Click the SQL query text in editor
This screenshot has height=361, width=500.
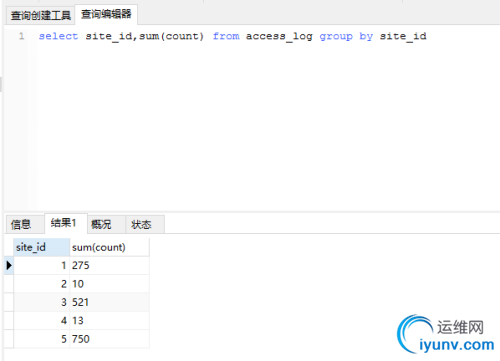pyautogui.click(x=232, y=36)
